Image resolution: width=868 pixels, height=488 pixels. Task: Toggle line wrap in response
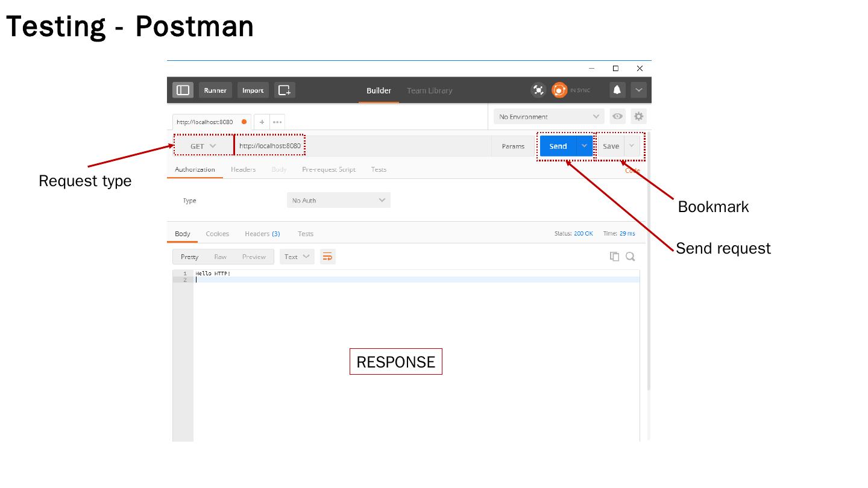[327, 257]
